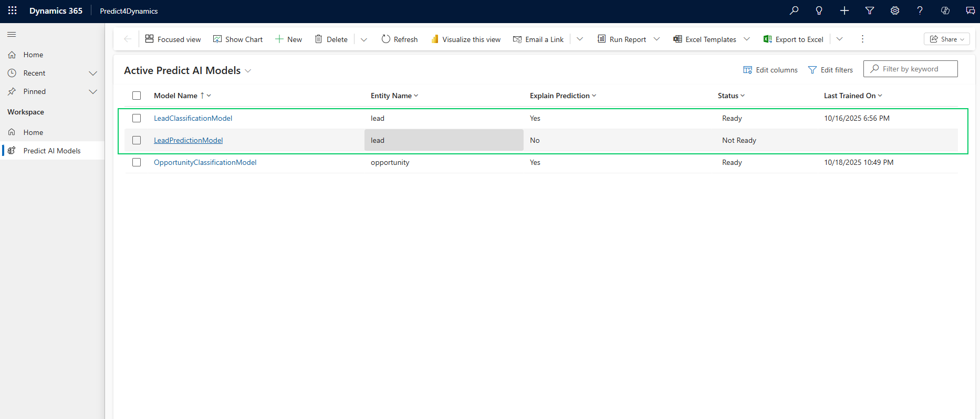
Task: Click the Refresh toolbar button
Action: coord(399,39)
